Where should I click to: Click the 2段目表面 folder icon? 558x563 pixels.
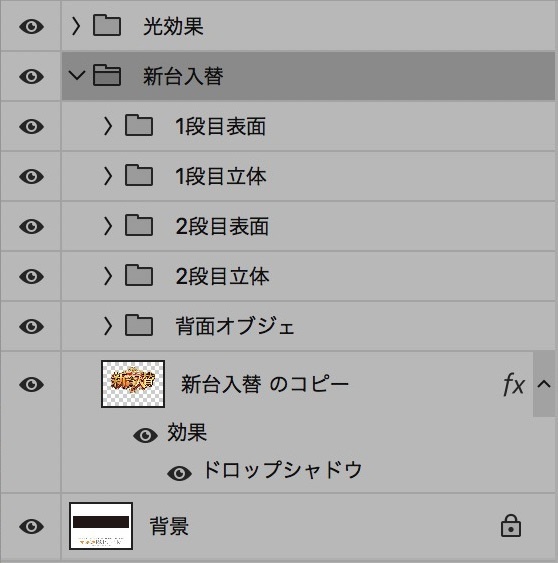[139, 225]
